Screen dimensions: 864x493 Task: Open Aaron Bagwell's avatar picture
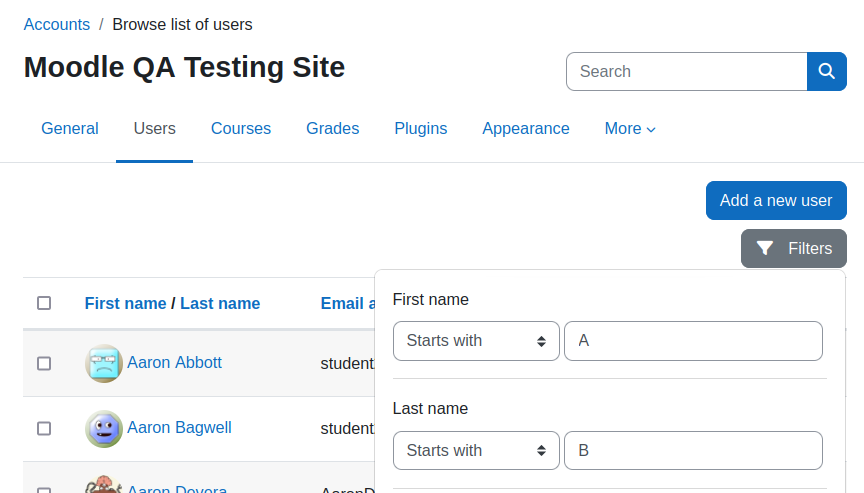point(104,429)
